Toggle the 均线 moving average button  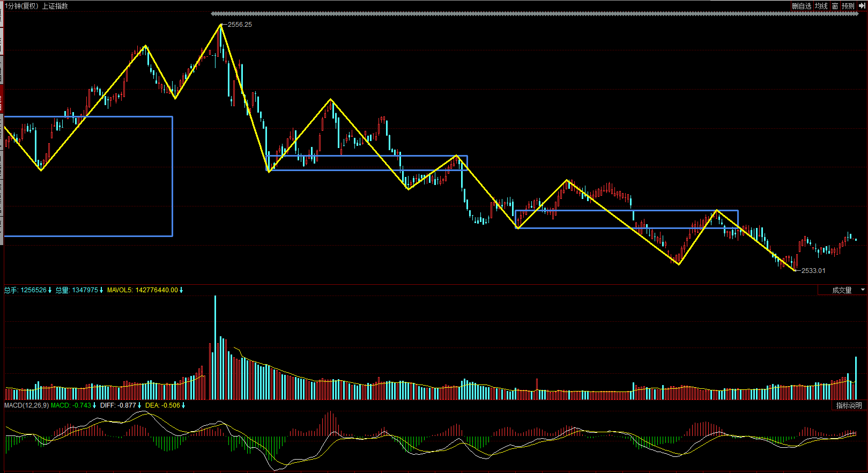point(821,6)
